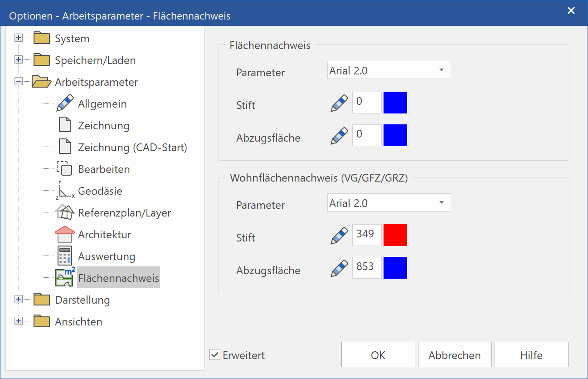
Task: Close the Optionen dialog
Action: point(571,10)
